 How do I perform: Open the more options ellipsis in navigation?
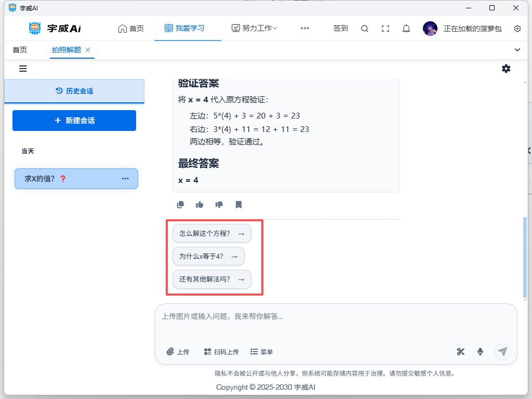(x=305, y=29)
